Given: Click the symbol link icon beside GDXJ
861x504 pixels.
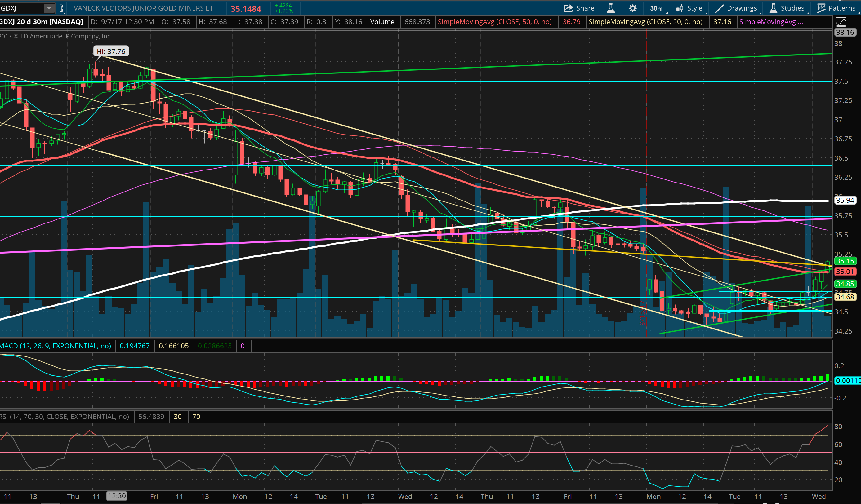Looking at the screenshot, I should coord(61,8).
